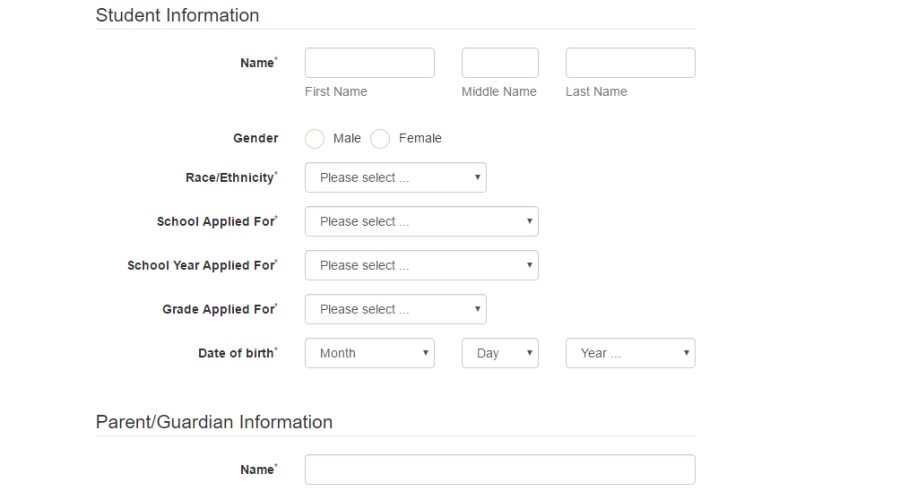
Task: Focus the Middle Name text box
Action: point(499,63)
